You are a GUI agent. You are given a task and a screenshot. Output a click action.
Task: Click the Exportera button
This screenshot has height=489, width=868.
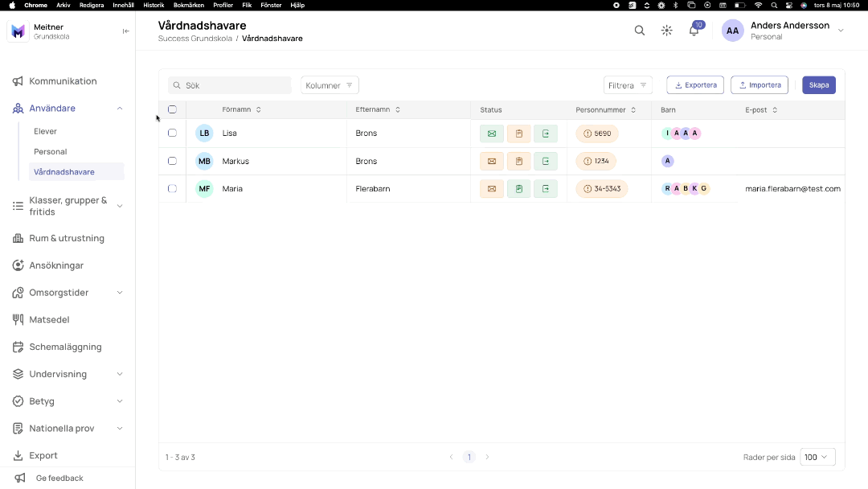[695, 85]
